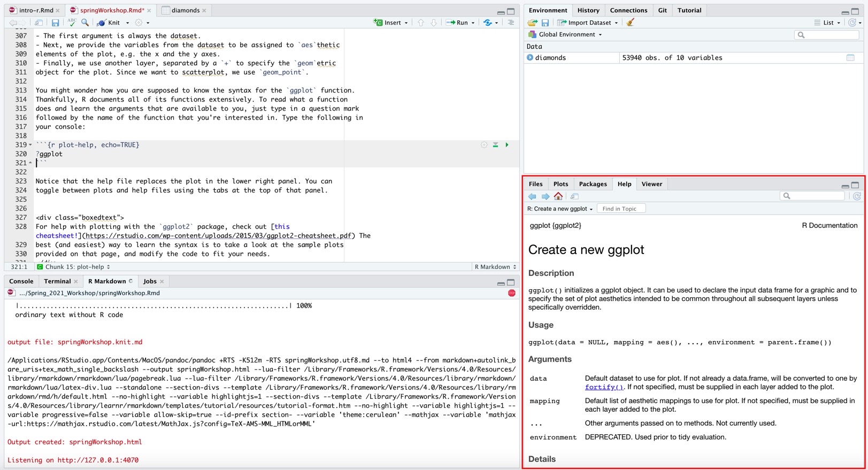Switch to the intro-r.Rmd tab
The width and height of the screenshot is (868, 470).
[x=36, y=10]
